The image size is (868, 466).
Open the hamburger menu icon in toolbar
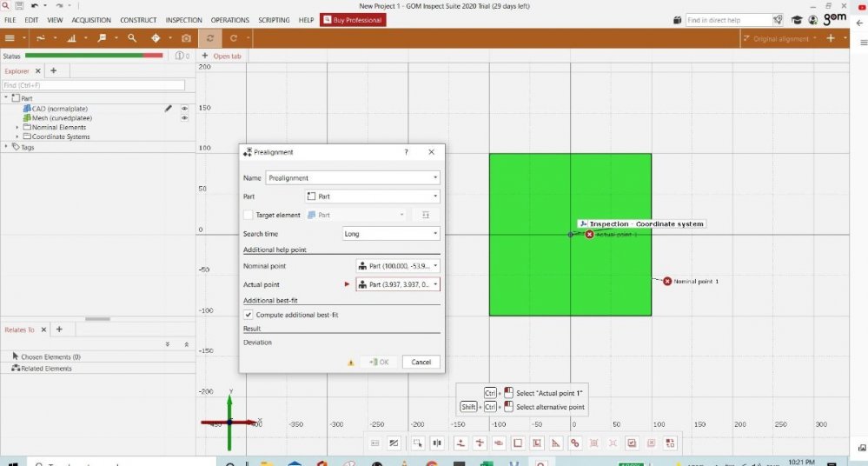[10, 38]
